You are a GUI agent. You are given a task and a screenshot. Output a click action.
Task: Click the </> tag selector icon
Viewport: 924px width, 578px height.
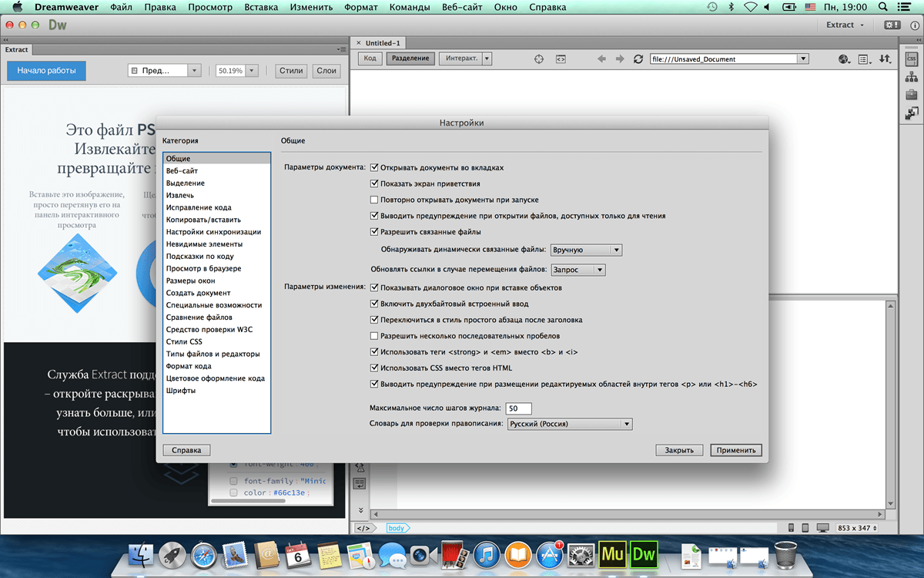(366, 528)
